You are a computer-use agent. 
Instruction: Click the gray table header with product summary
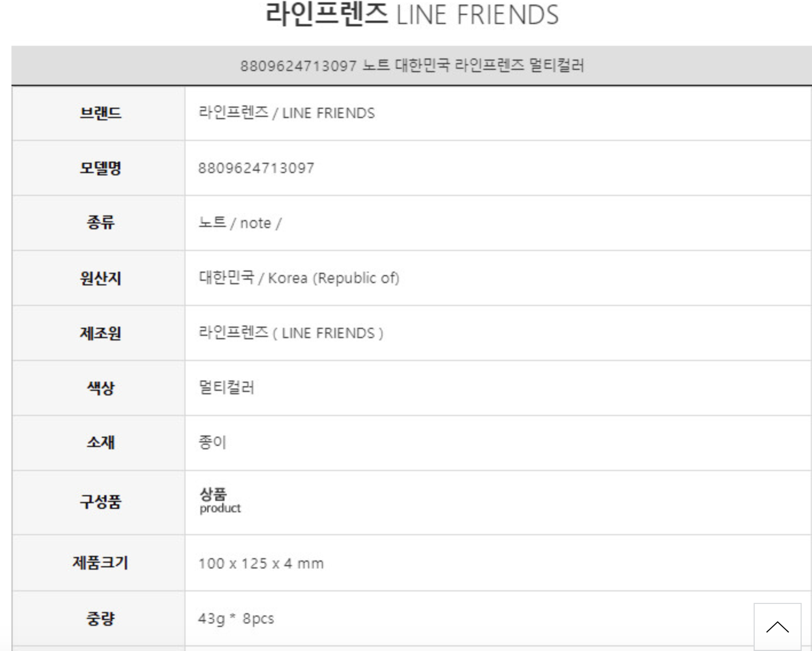pyautogui.click(x=412, y=66)
